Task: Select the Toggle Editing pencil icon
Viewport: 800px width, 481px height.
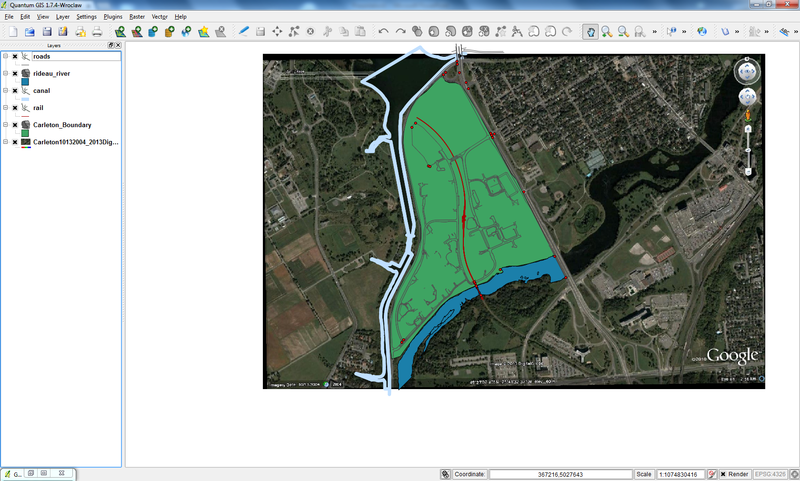Action: (x=244, y=32)
